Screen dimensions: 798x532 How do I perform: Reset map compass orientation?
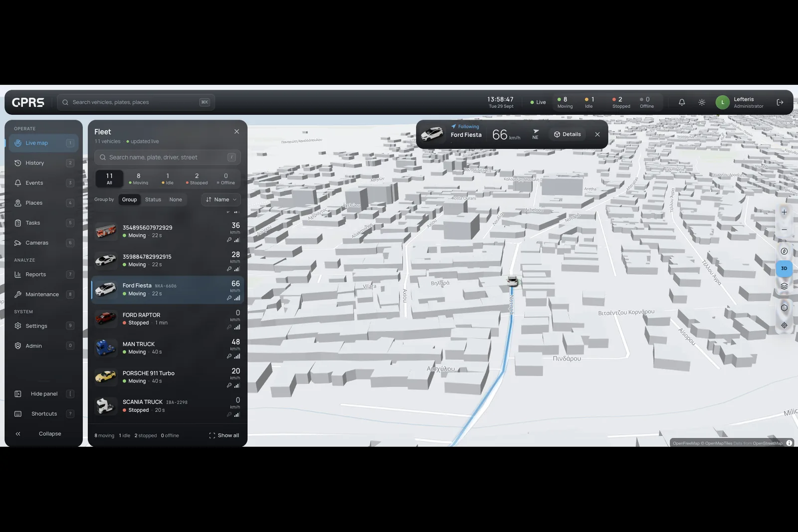(x=784, y=251)
